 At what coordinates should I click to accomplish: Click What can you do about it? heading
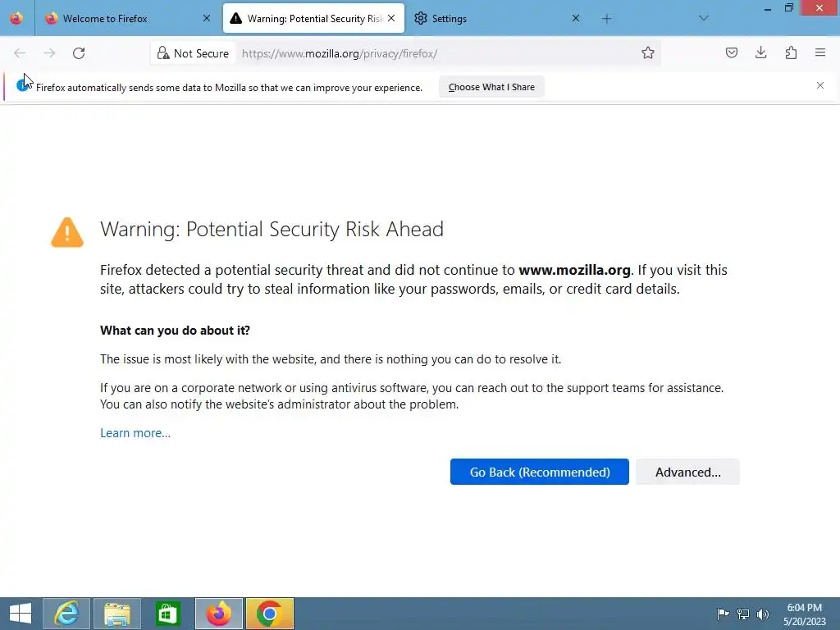176,331
